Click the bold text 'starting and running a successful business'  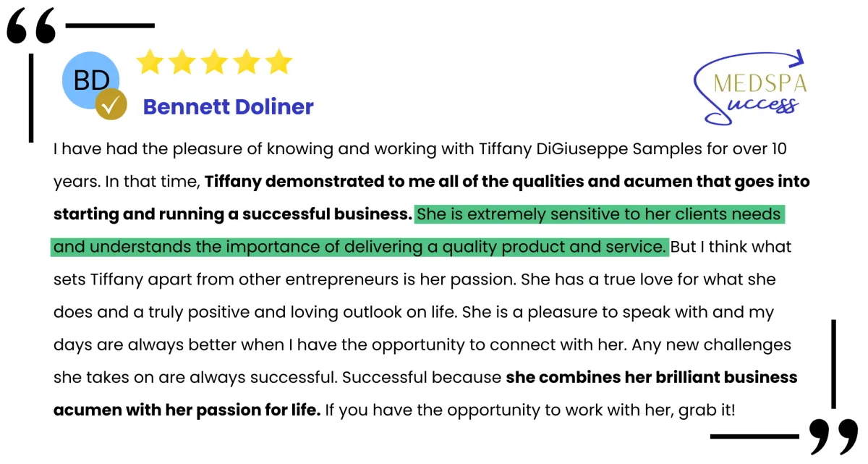pyautogui.click(x=232, y=214)
